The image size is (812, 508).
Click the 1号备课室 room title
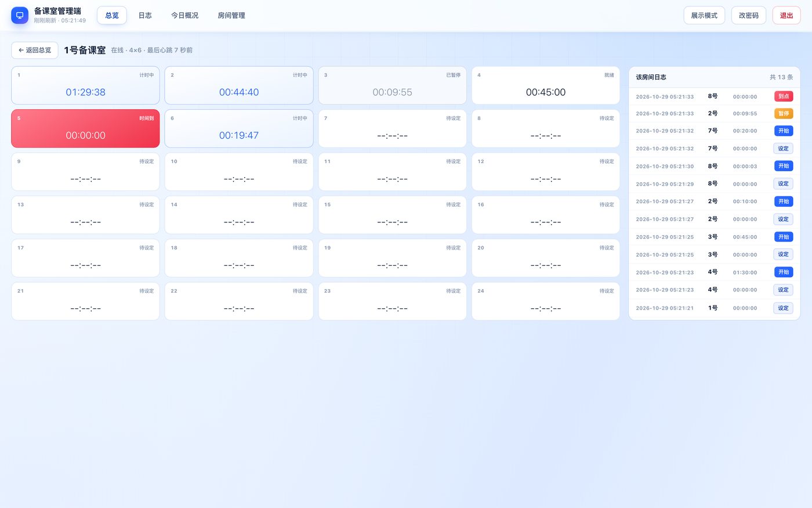85,51
